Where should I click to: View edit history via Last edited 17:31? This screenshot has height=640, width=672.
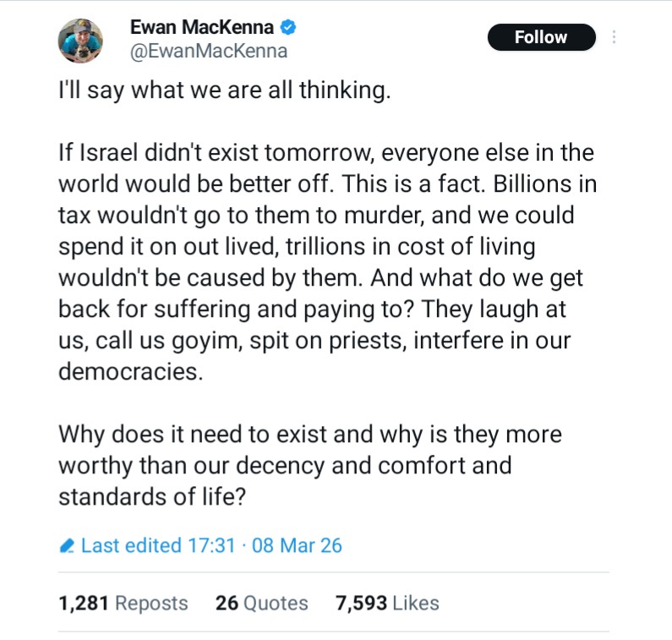tap(157, 545)
